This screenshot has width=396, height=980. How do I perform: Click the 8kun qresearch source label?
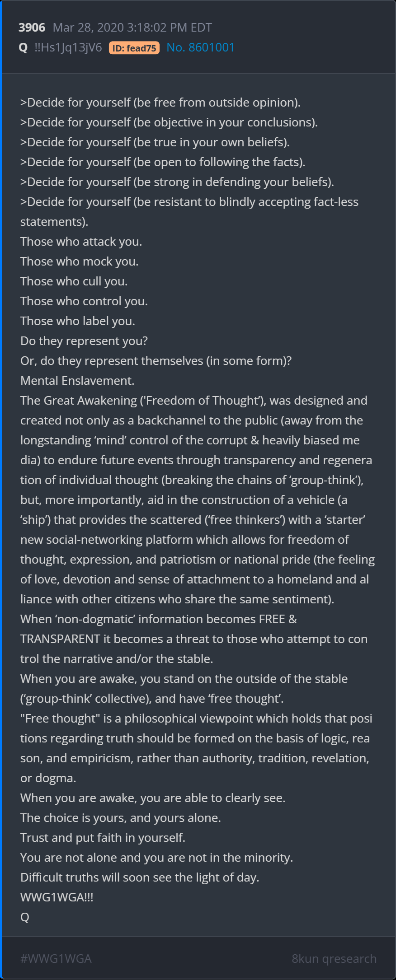334,958
